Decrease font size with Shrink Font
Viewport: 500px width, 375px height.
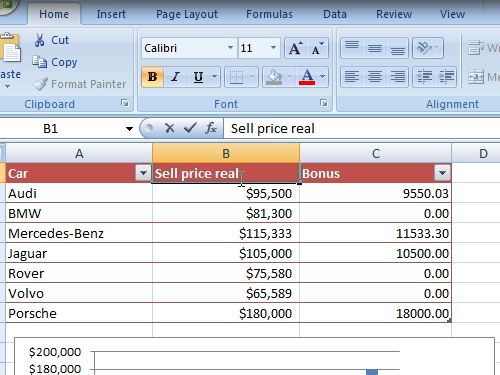click(x=317, y=48)
